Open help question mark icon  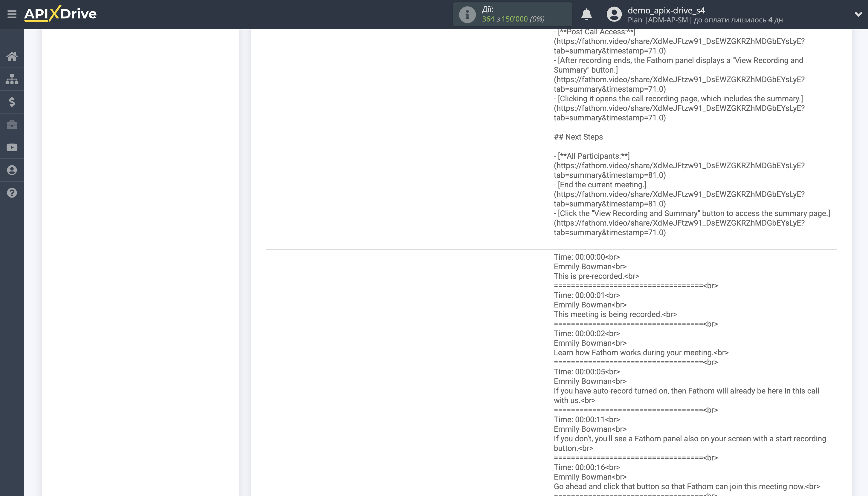click(12, 193)
